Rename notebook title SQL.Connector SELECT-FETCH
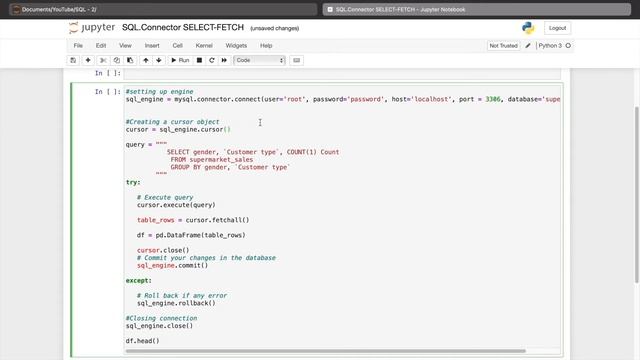The image size is (640, 360). pos(183,27)
